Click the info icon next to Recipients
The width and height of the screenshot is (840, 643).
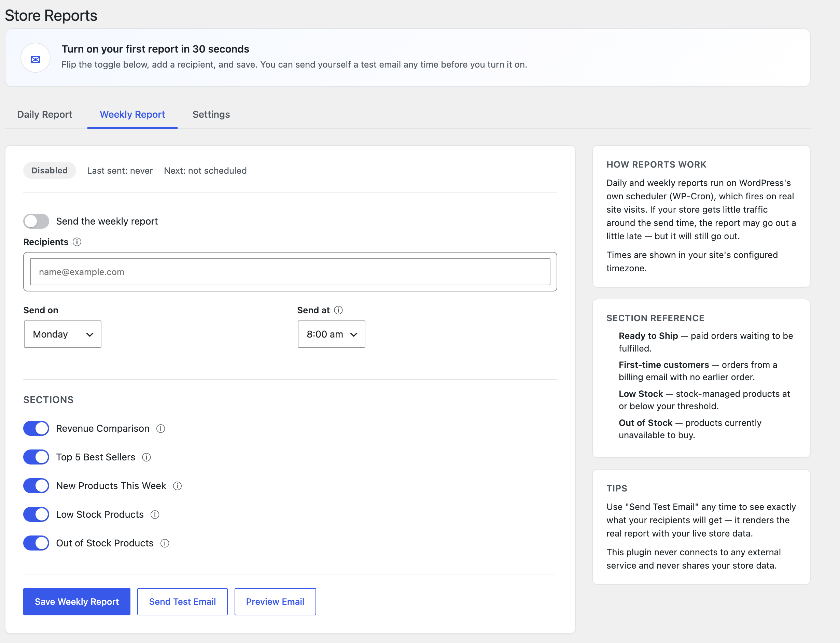[77, 242]
